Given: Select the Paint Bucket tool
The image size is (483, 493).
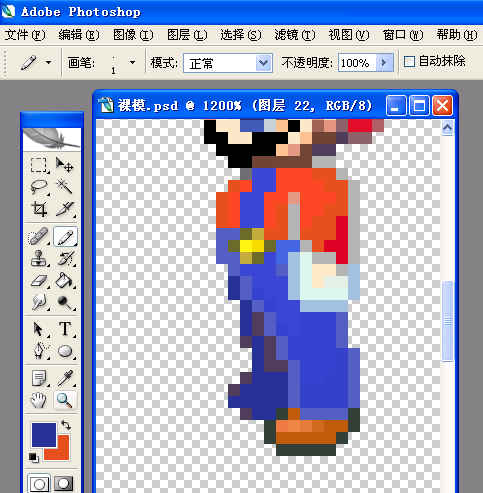Looking at the screenshot, I should click(x=65, y=281).
